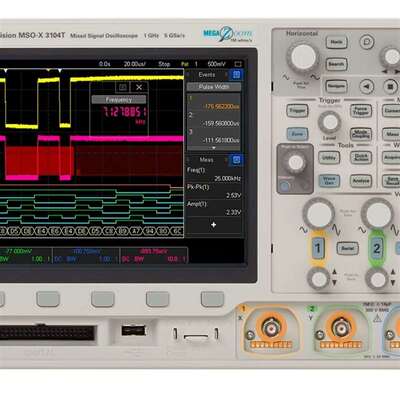Toggle channel 2 with the green key
Image resolution: width=400 pixels, height=400 pixels.
(377, 248)
